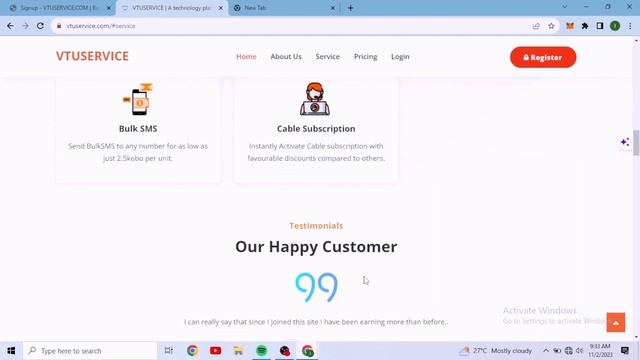Click the Cable Subscription agent icon
Viewport: 640px width, 360px height.
tap(315, 99)
